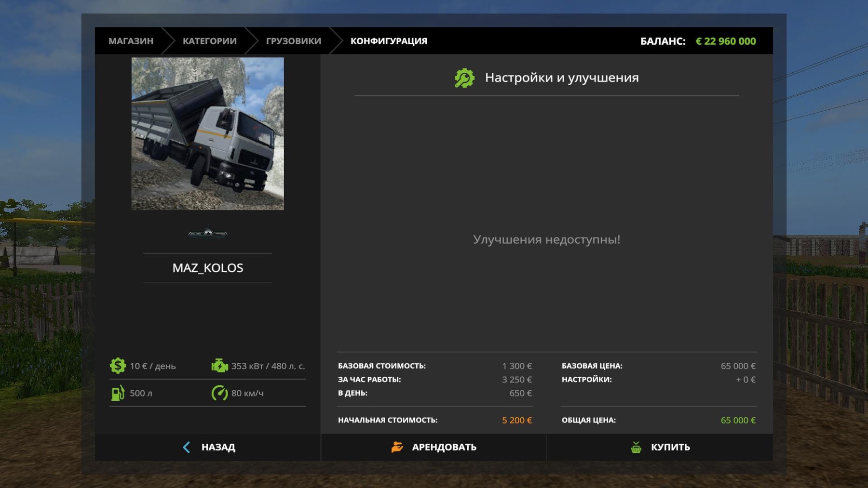Click the orange lease hand icon
Screen dimensions: 868x488
click(397, 448)
